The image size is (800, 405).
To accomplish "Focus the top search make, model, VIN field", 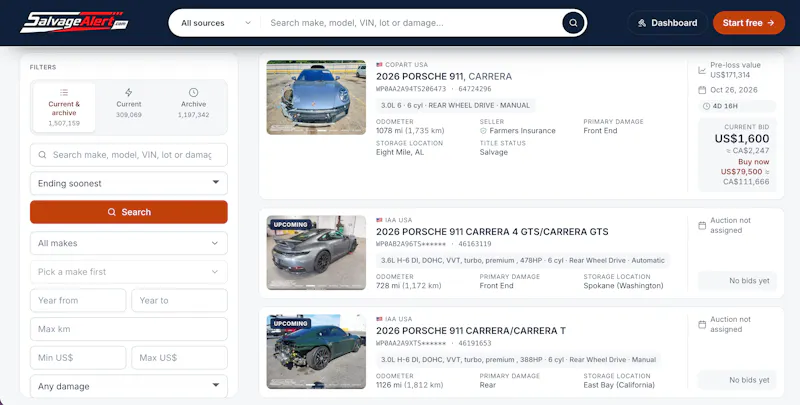I will (x=411, y=23).
